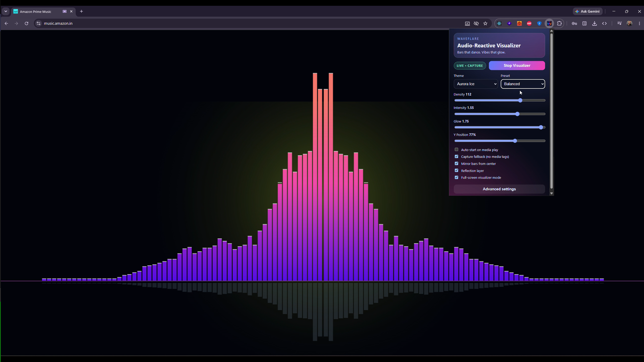The height and width of the screenshot is (362, 644).
Task: Enable Auto-start on media play checkbox
Action: pyautogui.click(x=456, y=150)
